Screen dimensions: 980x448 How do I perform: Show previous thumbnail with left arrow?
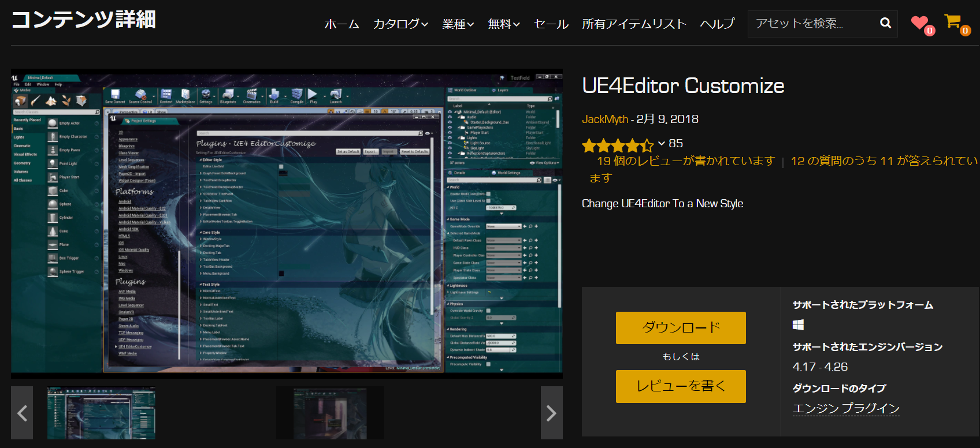(x=22, y=413)
